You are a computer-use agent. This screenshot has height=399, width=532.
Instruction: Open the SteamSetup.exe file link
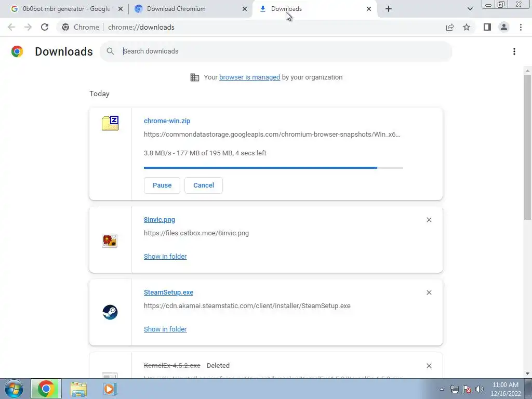(169, 292)
